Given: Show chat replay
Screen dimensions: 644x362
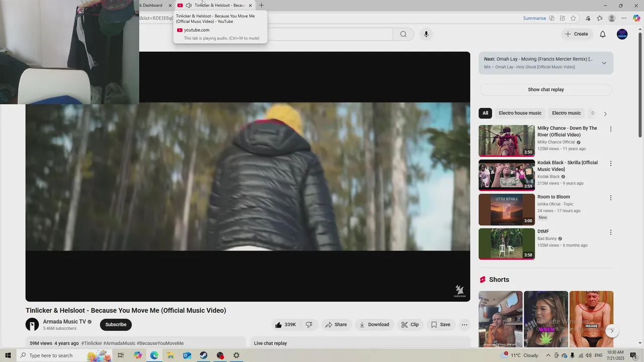Looking at the screenshot, I should pos(546,89).
